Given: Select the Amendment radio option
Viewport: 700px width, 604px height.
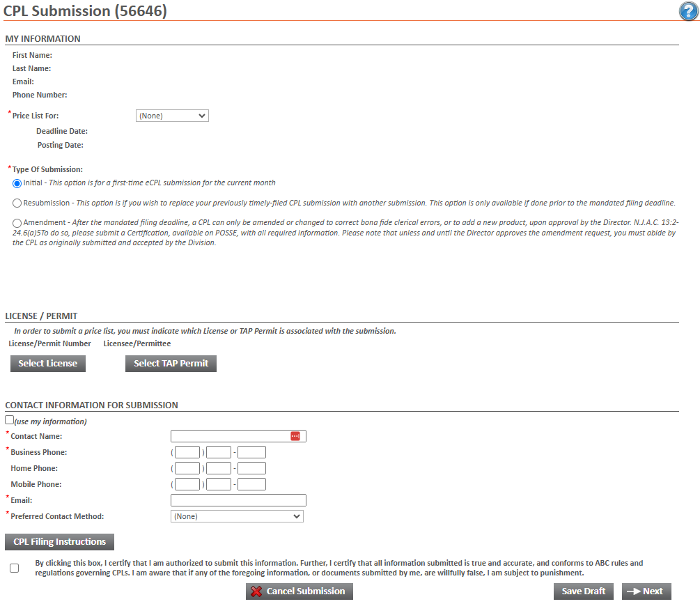Looking at the screenshot, I should (x=17, y=223).
